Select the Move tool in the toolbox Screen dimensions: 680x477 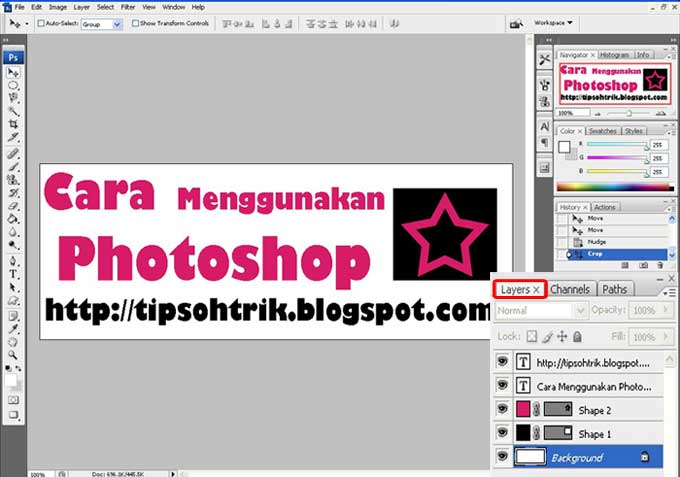point(13,72)
